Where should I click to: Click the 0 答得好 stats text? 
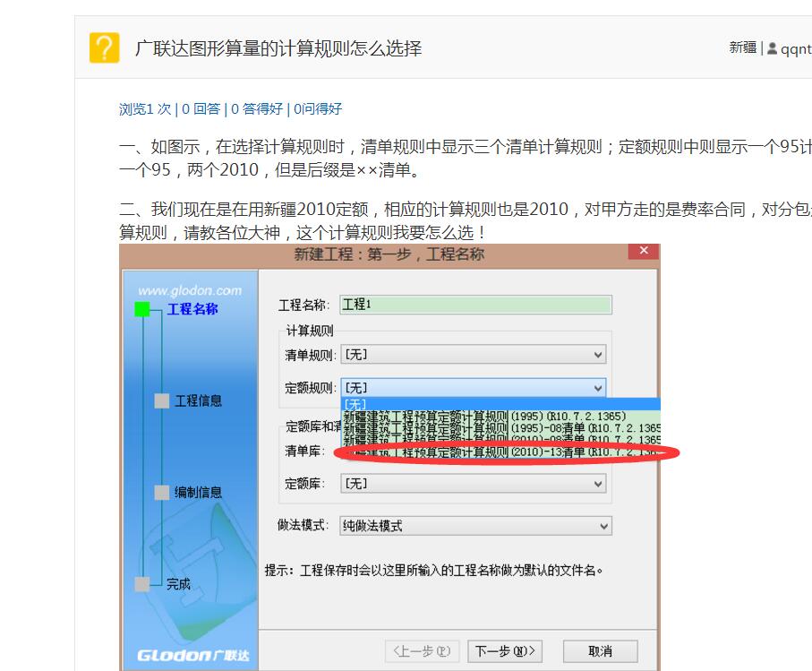click(x=257, y=108)
